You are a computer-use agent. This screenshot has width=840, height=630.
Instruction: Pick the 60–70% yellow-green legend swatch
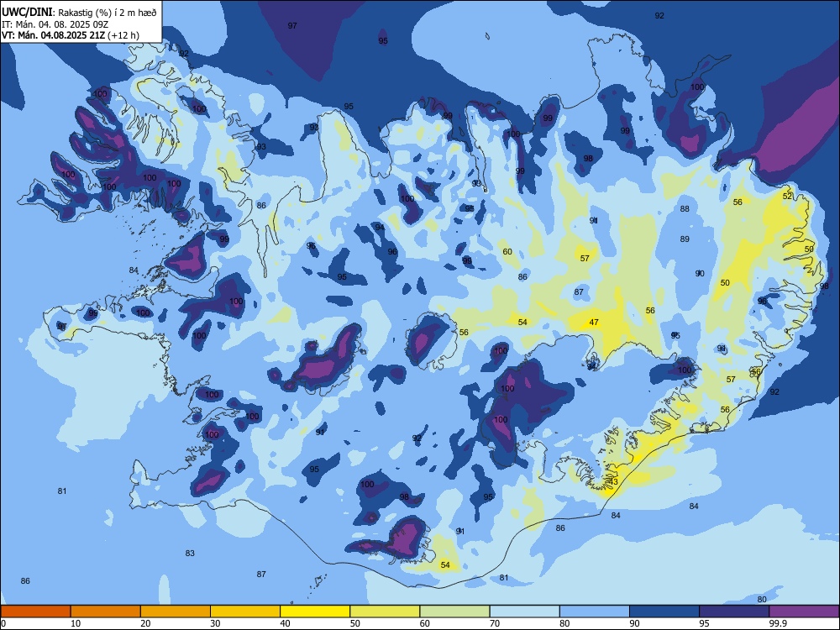(x=454, y=612)
